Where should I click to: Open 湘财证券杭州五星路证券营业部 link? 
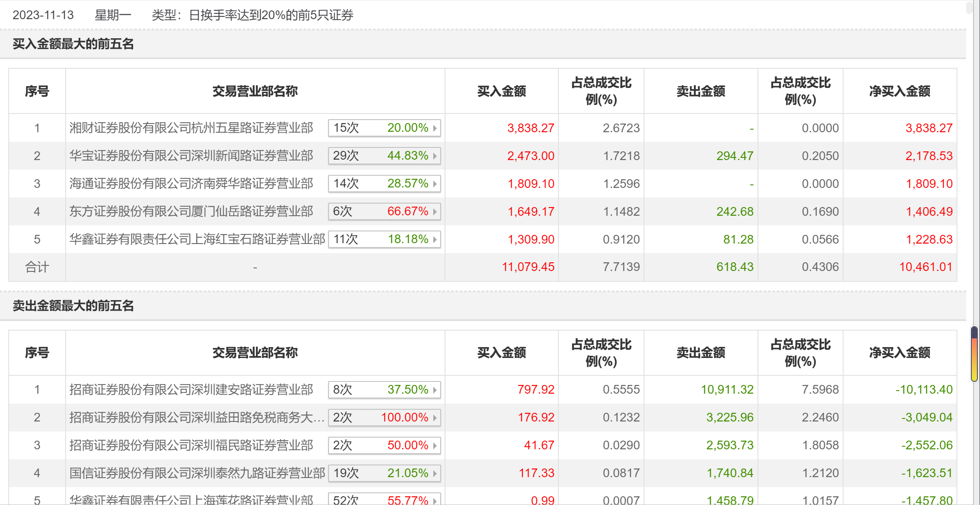(191, 128)
